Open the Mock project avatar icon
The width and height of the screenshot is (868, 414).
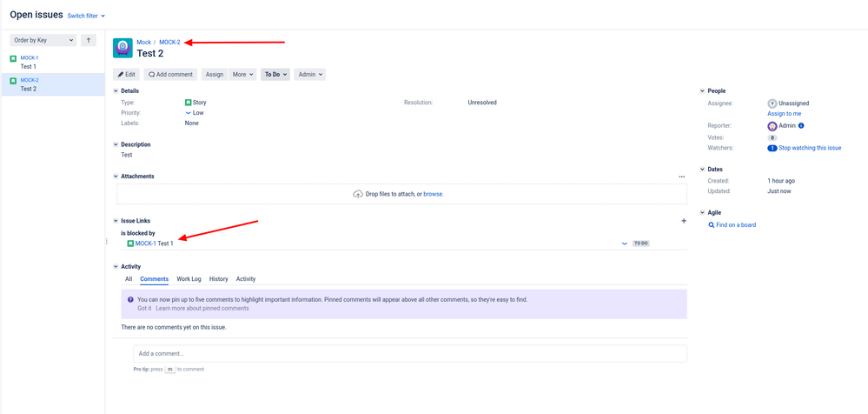point(123,48)
